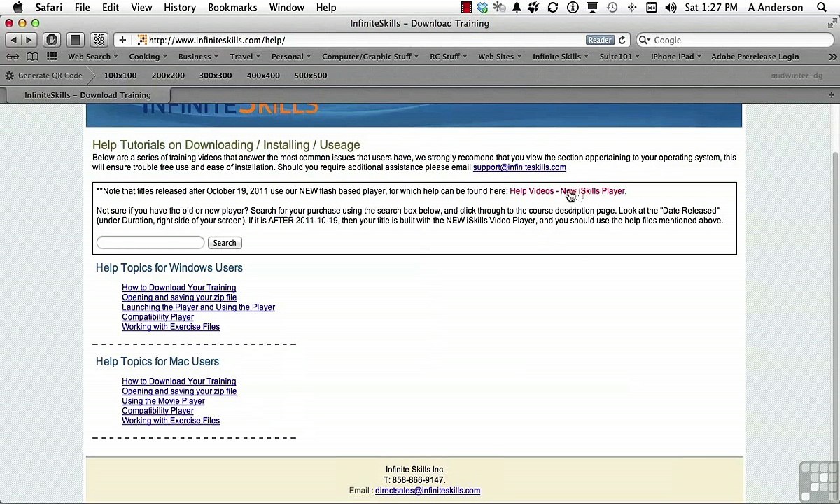Choose 300x300 QR code size

(x=216, y=76)
